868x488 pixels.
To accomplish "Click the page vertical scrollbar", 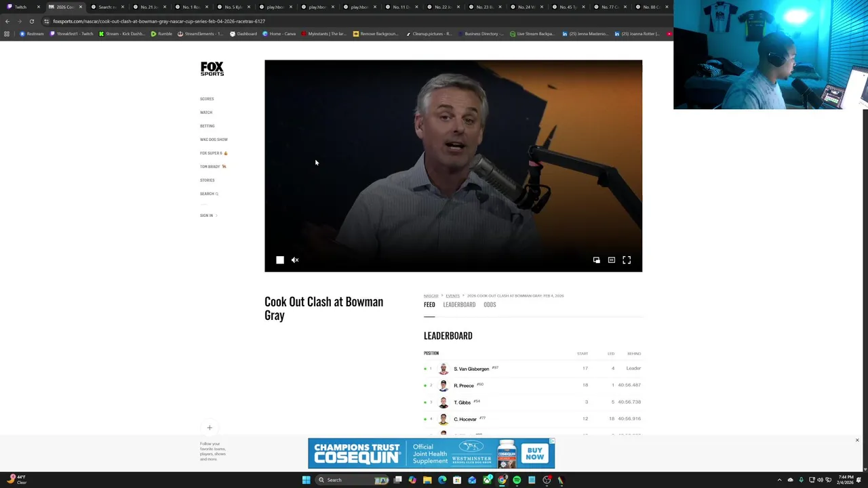I will point(865,258).
